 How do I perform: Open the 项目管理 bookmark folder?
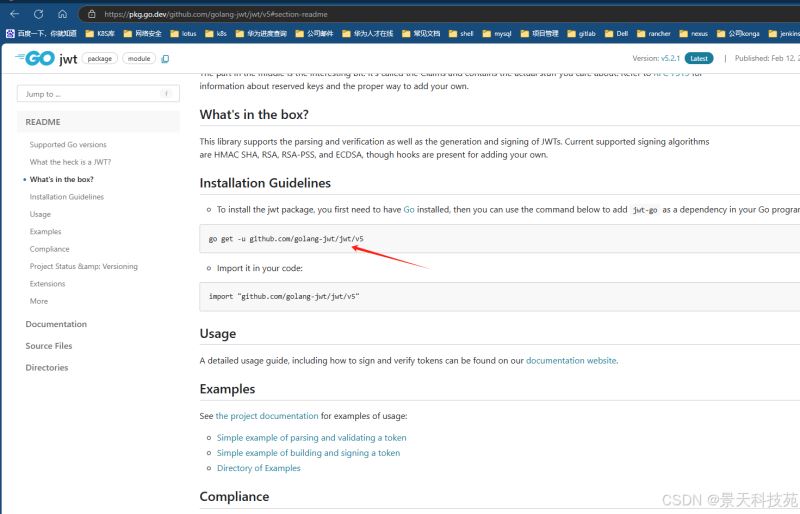pos(540,34)
